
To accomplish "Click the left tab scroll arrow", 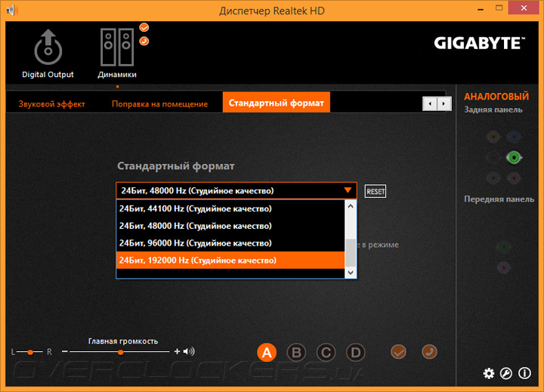I will point(430,103).
